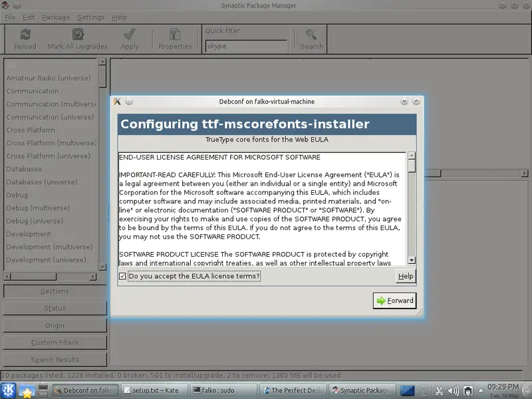Click the Search magnifier icon
532x399 pixels.
pos(311,35)
